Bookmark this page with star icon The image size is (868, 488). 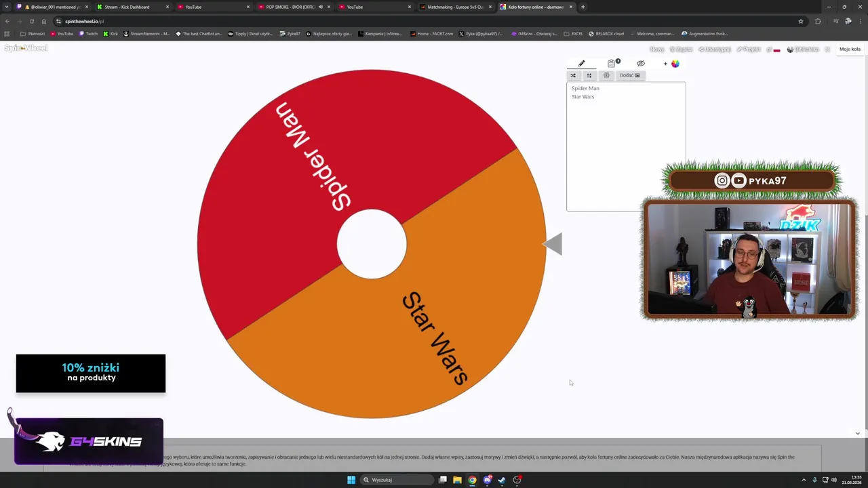[801, 21]
